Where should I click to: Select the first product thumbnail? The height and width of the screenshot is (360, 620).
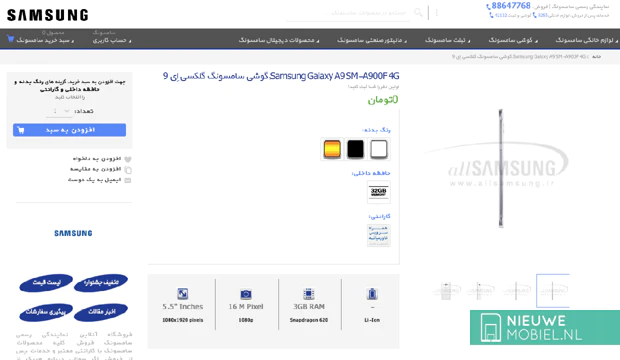coord(446,291)
